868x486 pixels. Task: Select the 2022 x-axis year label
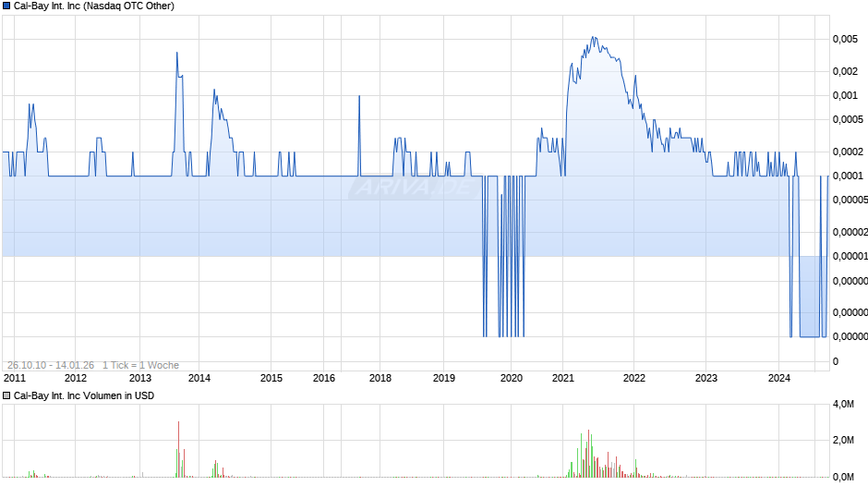coord(634,378)
